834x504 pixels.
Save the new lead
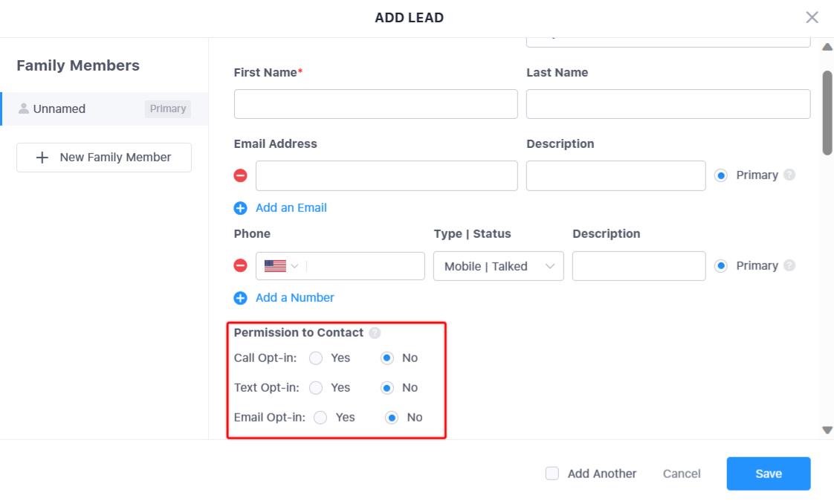point(769,474)
